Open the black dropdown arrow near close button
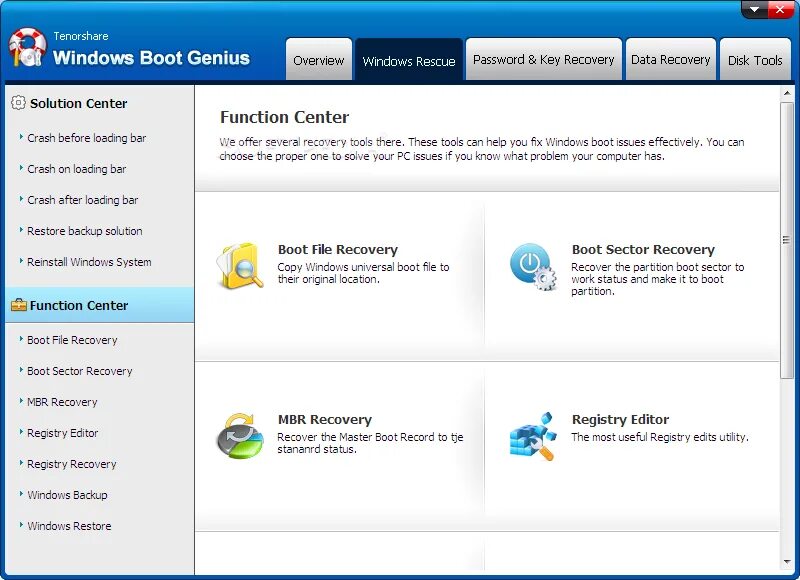The image size is (800, 580). tap(754, 9)
